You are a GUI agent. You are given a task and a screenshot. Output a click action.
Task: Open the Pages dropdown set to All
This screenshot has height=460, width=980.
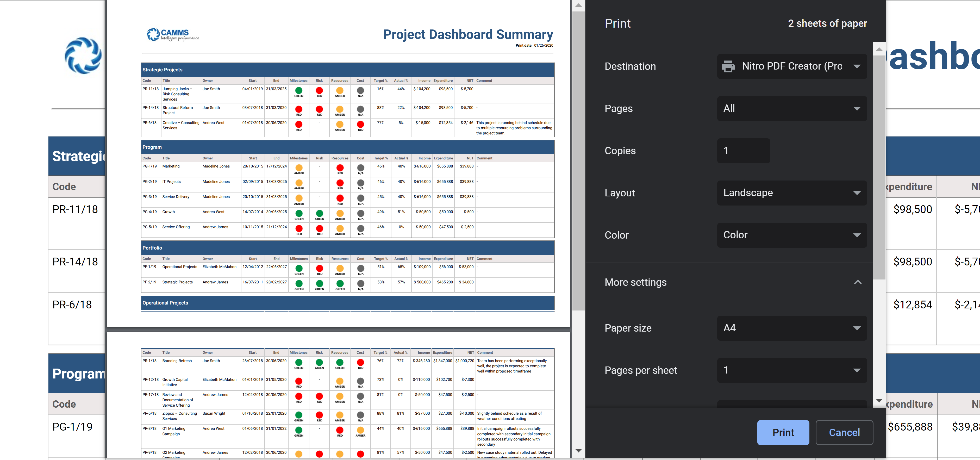(792, 109)
